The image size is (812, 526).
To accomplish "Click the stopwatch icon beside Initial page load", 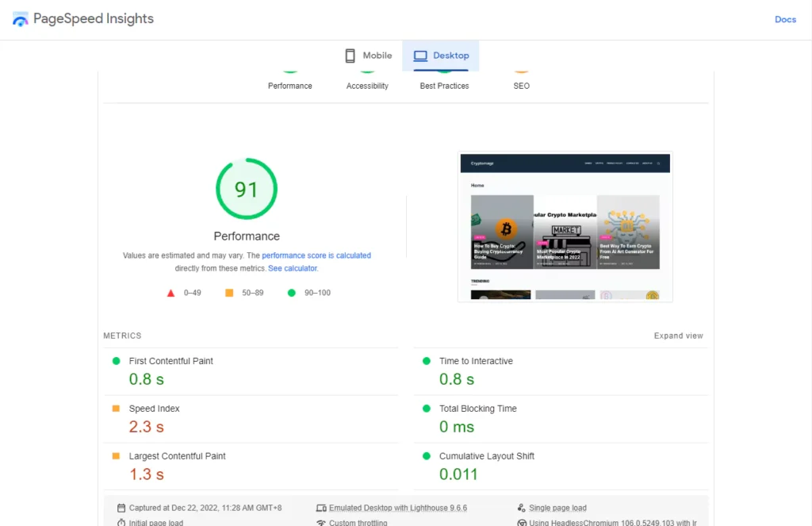I will [121, 522].
